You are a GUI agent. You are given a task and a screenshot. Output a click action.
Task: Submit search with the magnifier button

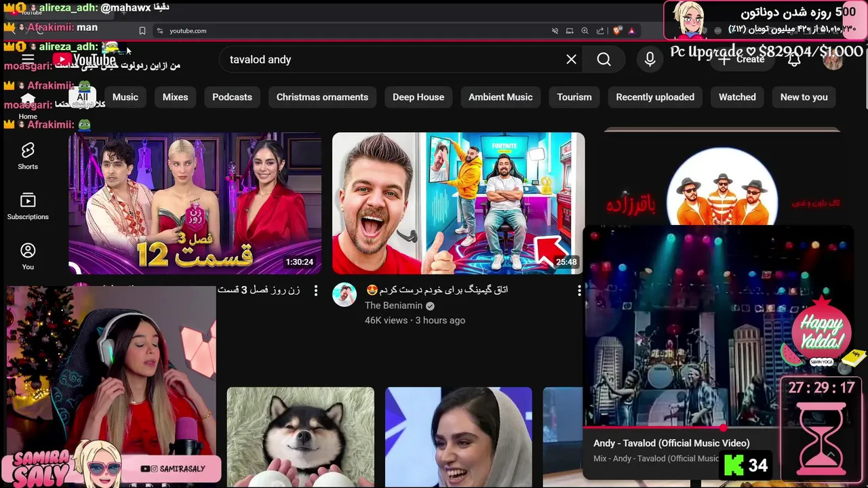604,60
